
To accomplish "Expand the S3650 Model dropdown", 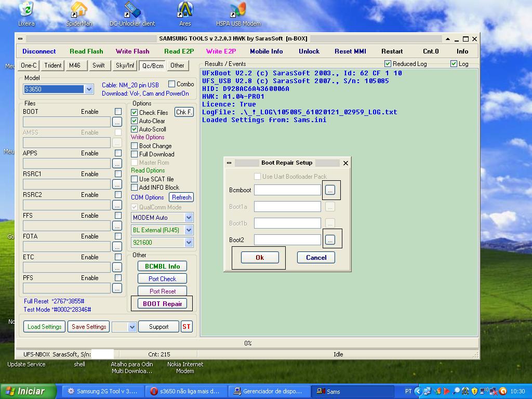I will pyautogui.click(x=89, y=89).
